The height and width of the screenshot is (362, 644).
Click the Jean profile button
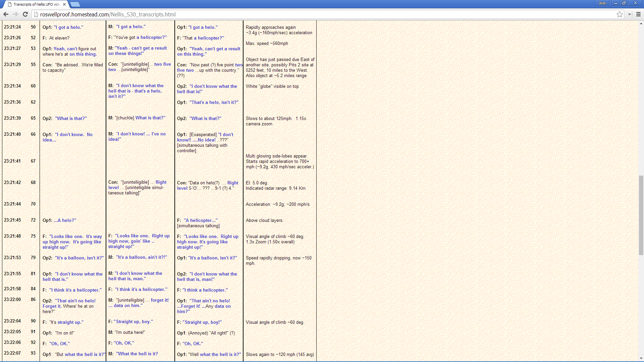click(x=602, y=3)
